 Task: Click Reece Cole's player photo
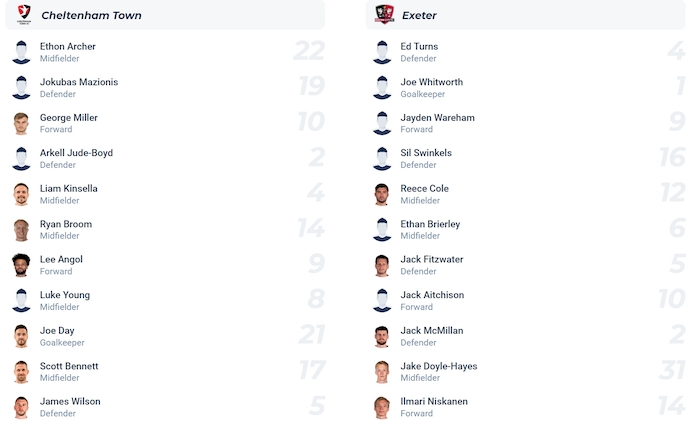pos(382,194)
